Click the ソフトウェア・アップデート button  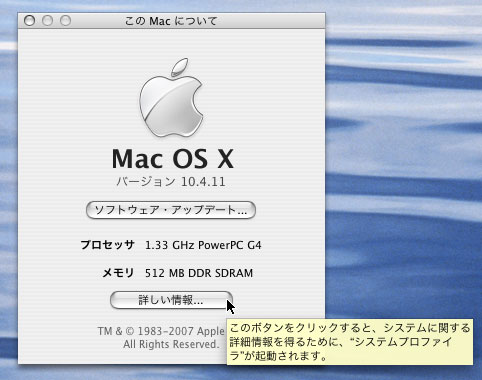171,210
